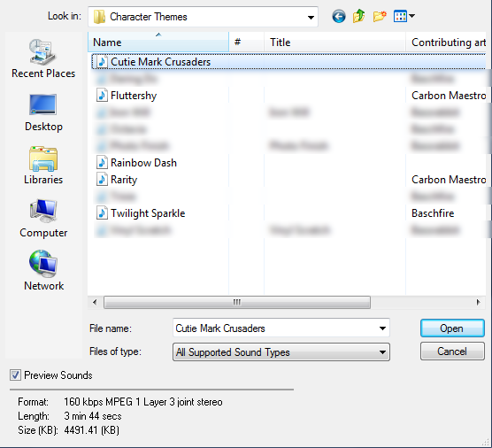Image resolution: width=492 pixels, height=448 pixels.
Task: Click the left arrow of horizontal scrollbar
Action: tap(95, 302)
